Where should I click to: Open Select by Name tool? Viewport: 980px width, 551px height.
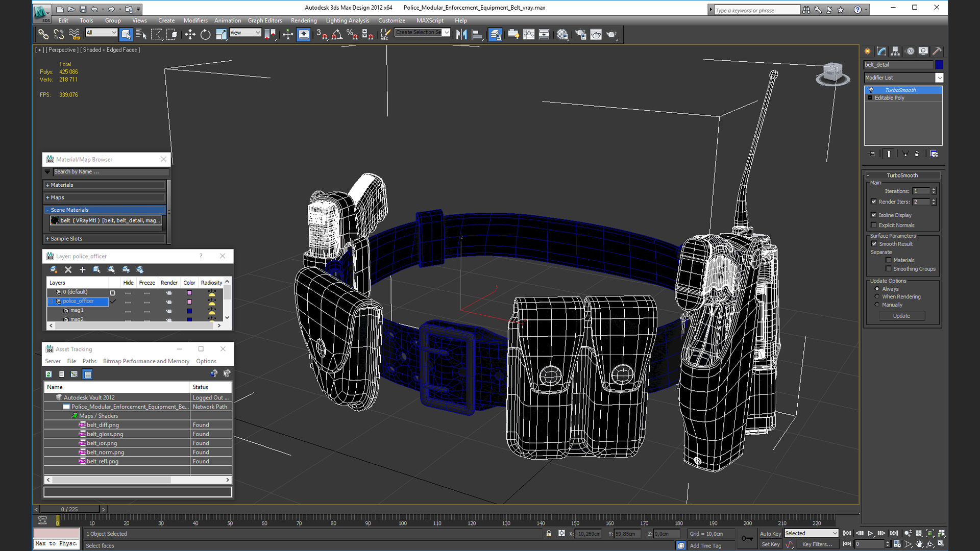pyautogui.click(x=141, y=34)
